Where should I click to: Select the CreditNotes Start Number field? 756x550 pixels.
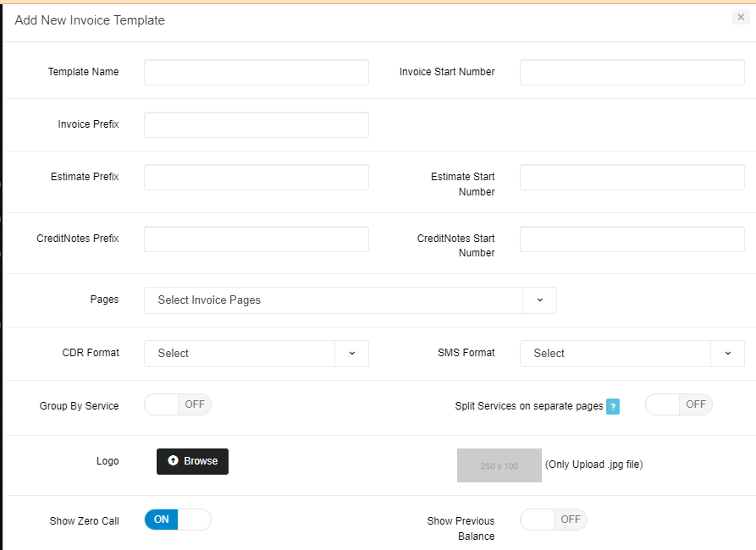[632, 239]
